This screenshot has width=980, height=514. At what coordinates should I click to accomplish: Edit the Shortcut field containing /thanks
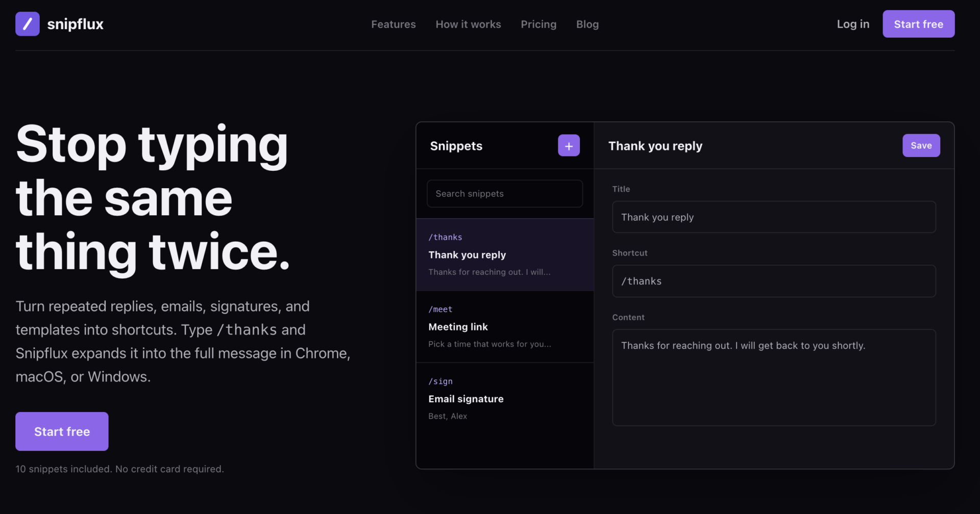[774, 281]
